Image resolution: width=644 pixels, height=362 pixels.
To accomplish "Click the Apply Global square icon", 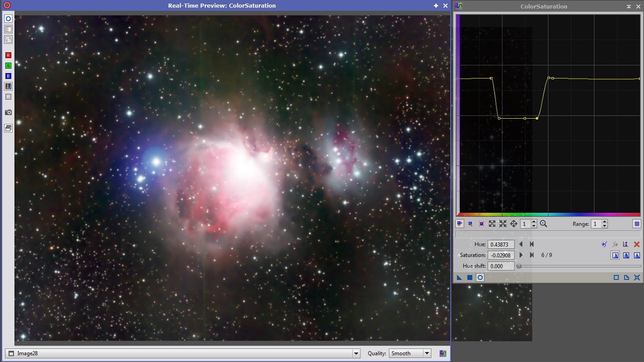I will [469, 277].
